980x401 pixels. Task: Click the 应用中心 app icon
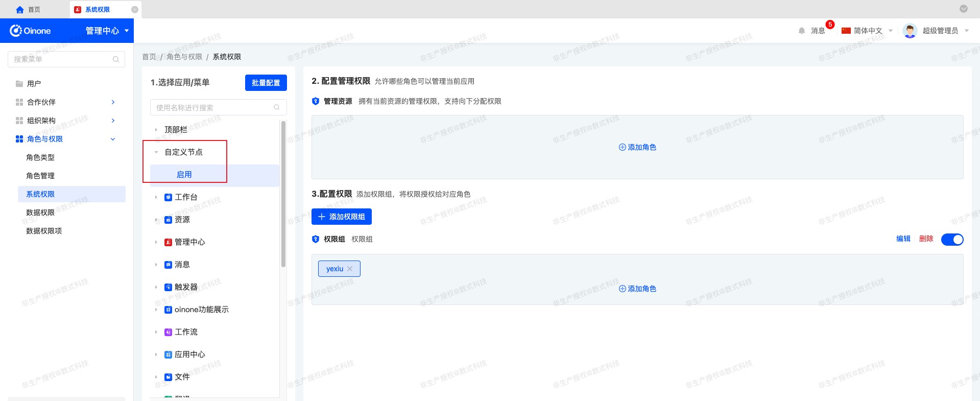[x=168, y=355]
